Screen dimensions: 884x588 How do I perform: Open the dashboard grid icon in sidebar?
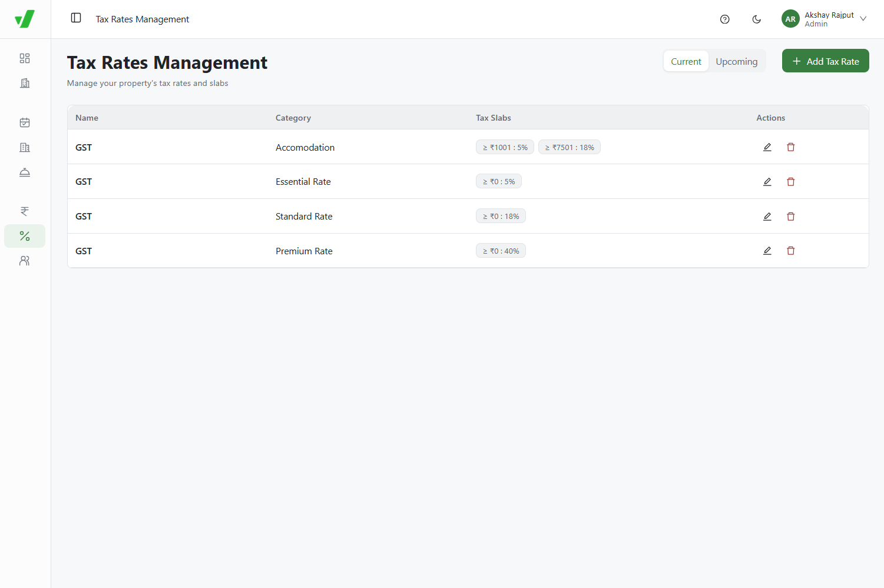[25, 58]
